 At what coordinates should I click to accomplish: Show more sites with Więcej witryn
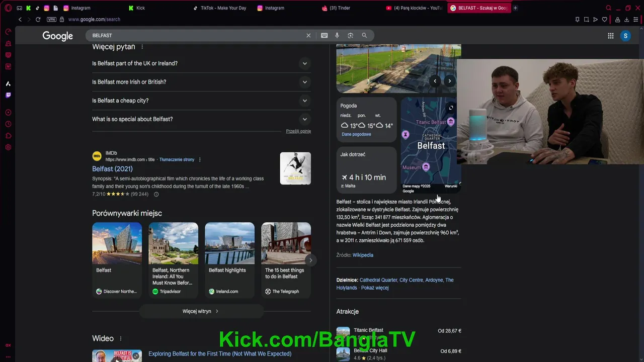(201, 311)
